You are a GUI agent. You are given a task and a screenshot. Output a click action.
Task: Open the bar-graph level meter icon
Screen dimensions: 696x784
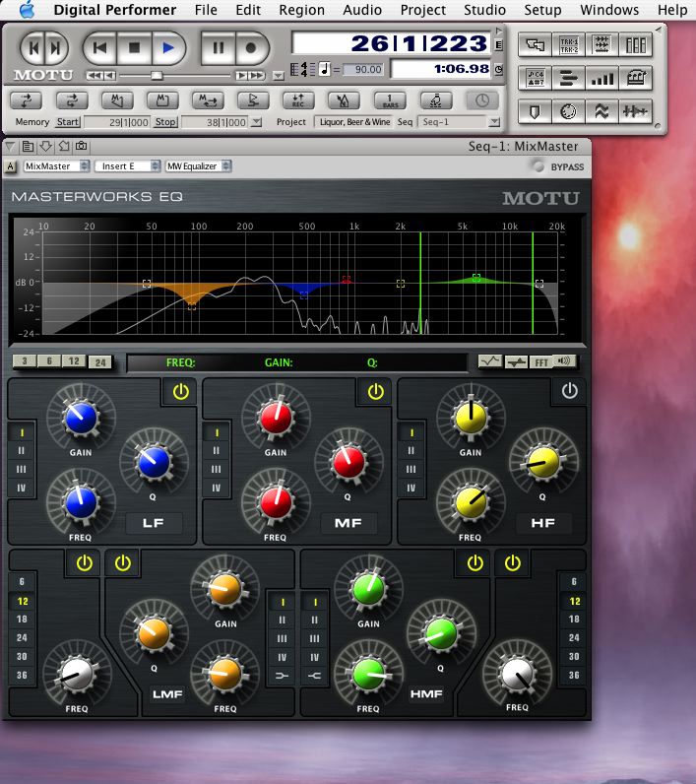point(601,78)
